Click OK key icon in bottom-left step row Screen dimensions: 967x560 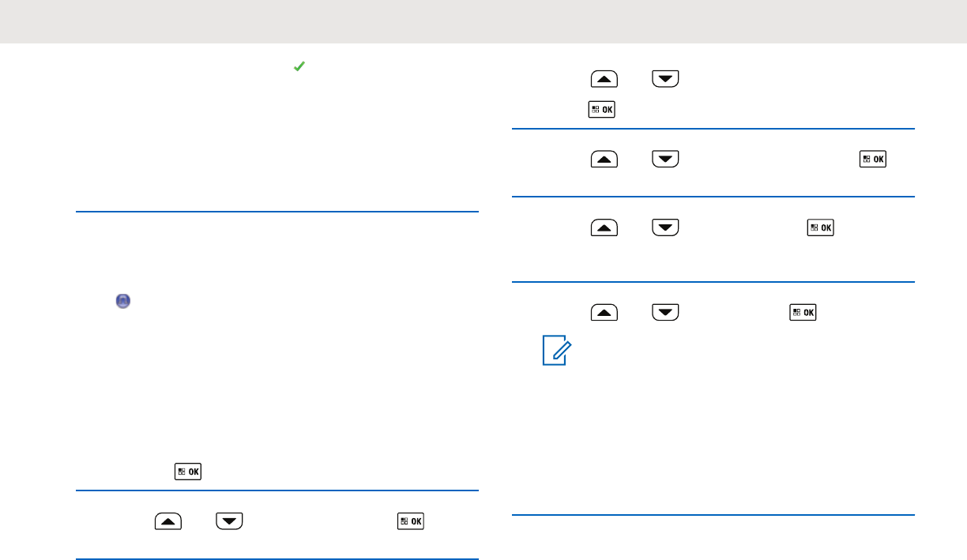coord(412,521)
